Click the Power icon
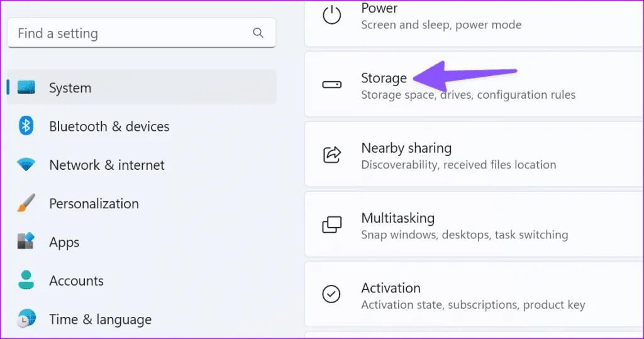Screen dimensions: 644x339 (331, 15)
